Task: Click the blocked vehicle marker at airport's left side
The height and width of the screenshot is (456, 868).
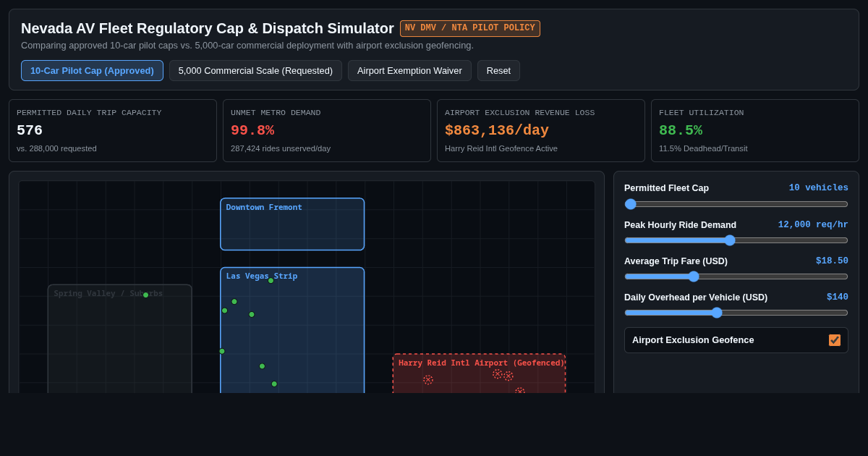Action: click(x=428, y=380)
